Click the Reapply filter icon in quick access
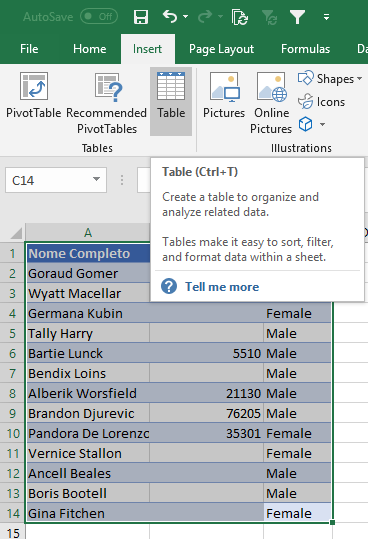Image resolution: width=368 pixels, height=539 pixels. click(269, 17)
